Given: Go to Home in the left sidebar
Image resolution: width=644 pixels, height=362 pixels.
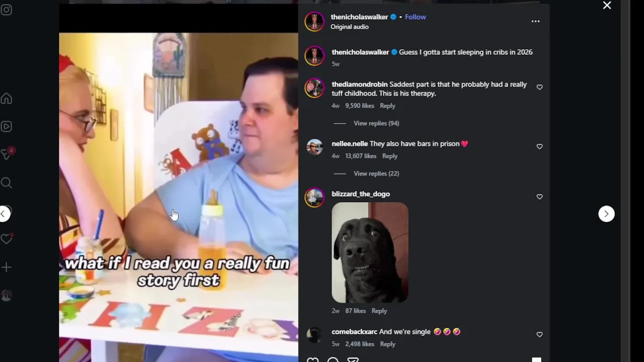Looking at the screenshot, I should 7,99.
